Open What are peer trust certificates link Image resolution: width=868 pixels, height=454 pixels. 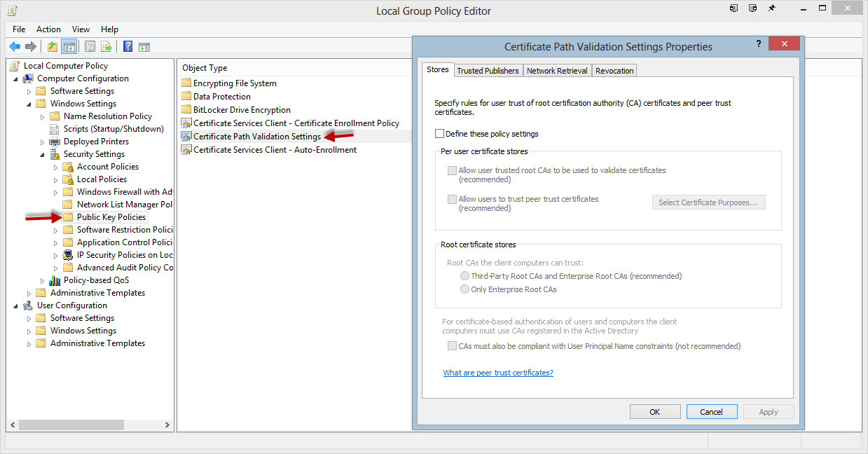click(x=498, y=373)
